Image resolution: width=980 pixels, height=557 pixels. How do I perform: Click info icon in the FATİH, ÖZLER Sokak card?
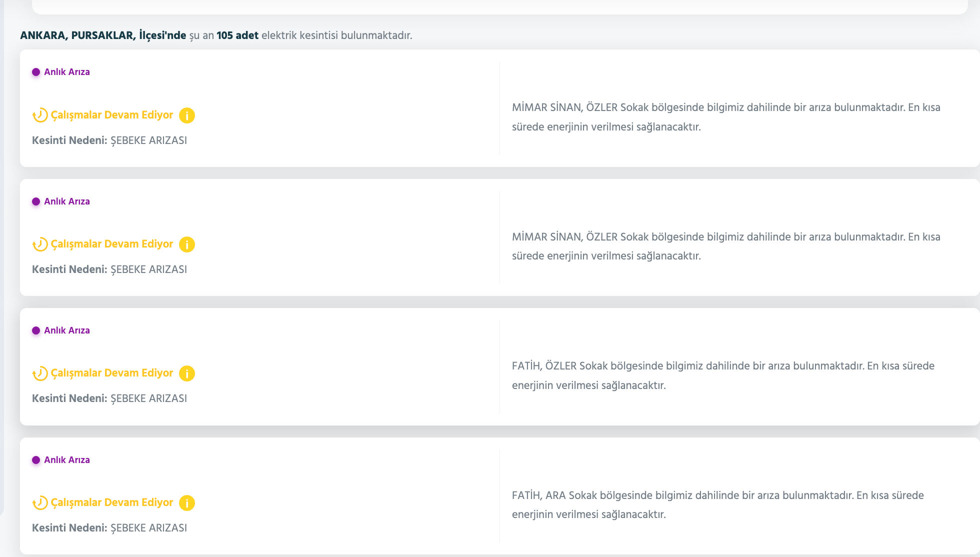coord(187,373)
